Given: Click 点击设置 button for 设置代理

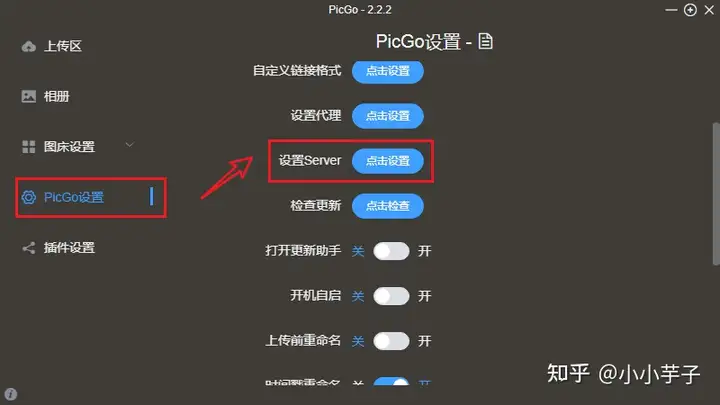Looking at the screenshot, I should coord(388,116).
